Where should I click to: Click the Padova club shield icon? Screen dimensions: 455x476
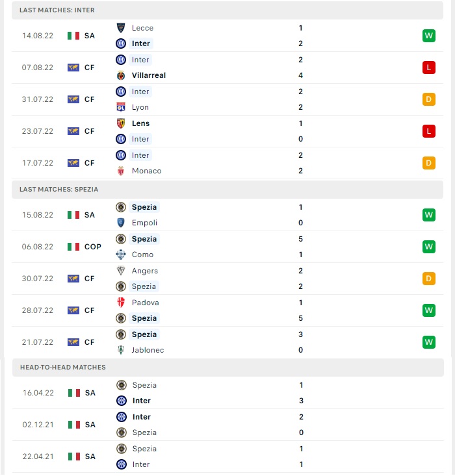(121, 303)
